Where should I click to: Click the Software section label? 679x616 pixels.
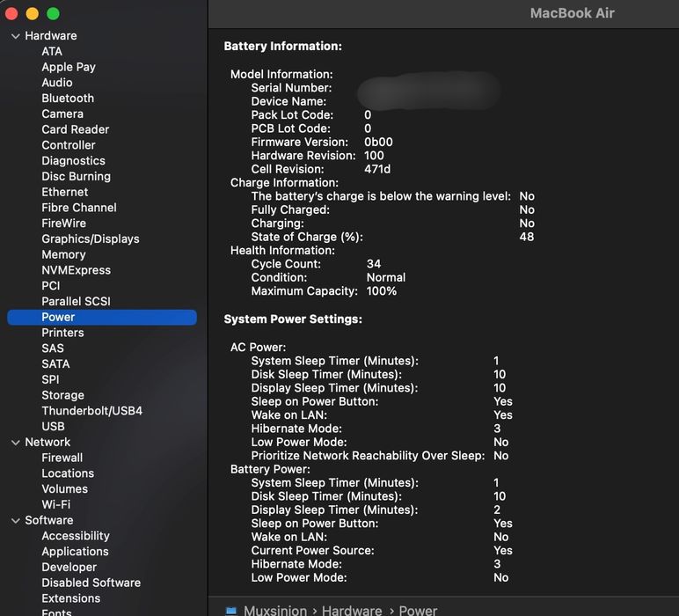(x=49, y=520)
